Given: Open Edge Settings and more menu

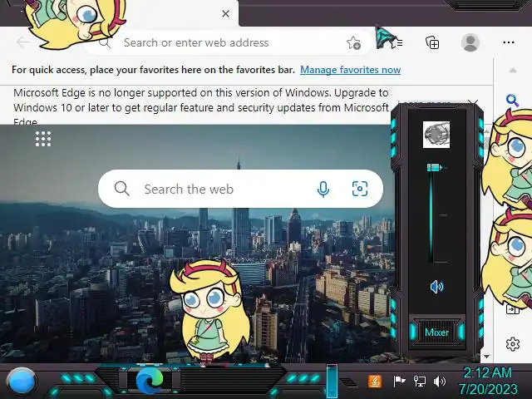Looking at the screenshot, I should (508, 42).
